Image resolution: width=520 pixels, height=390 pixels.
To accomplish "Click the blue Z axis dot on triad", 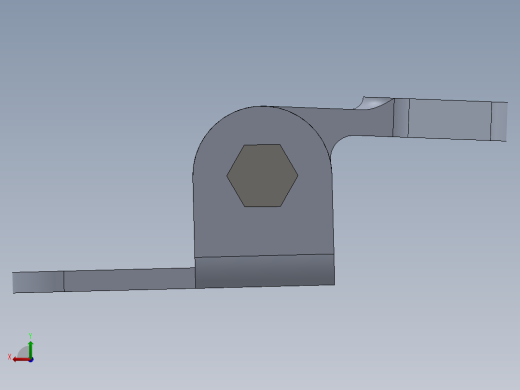I will pyautogui.click(x=31, y=360).
